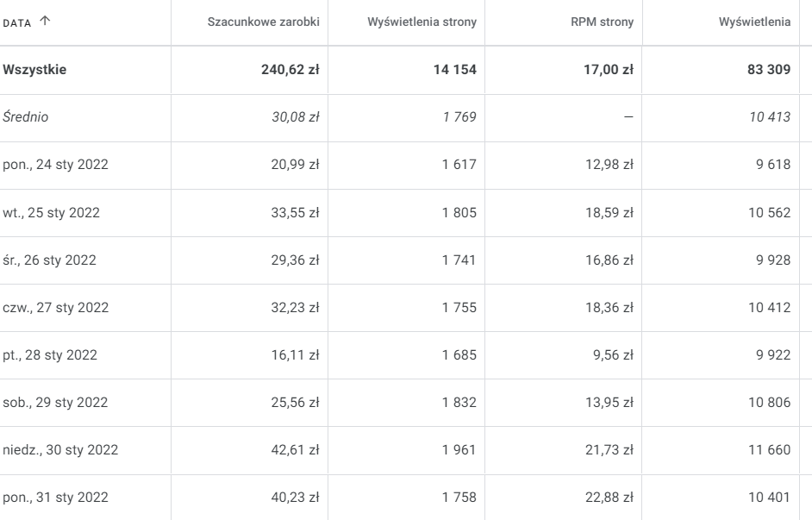Click the 22,88 zł RPM cell

click(611, 497)
